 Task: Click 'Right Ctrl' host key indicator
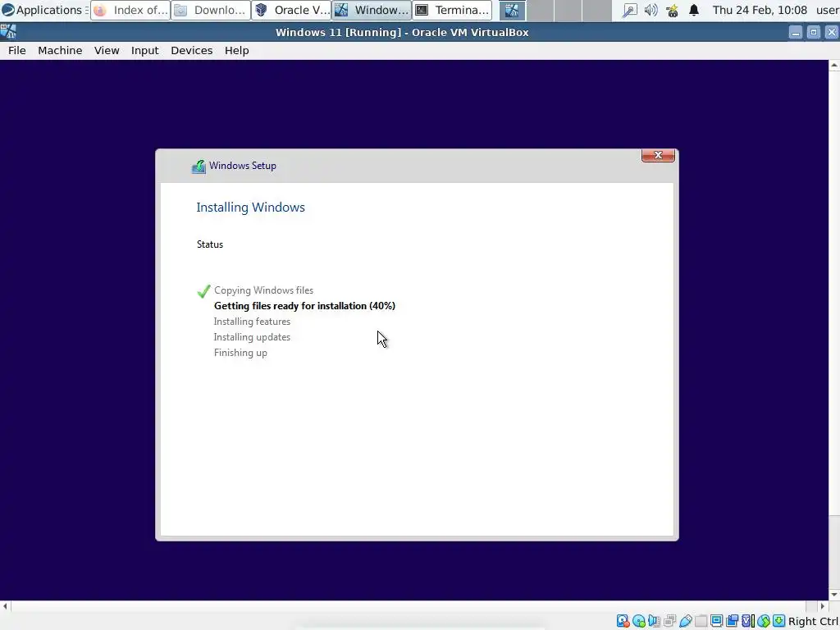click(x=813, y=622)
